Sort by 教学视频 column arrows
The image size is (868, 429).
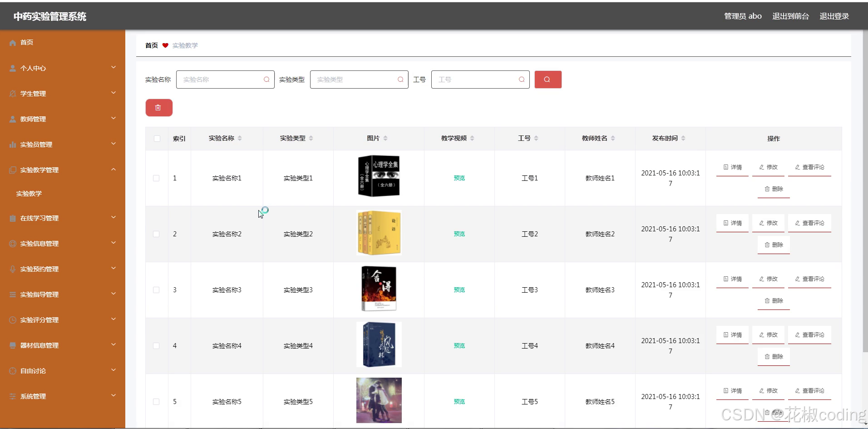(x=472, y=138)
